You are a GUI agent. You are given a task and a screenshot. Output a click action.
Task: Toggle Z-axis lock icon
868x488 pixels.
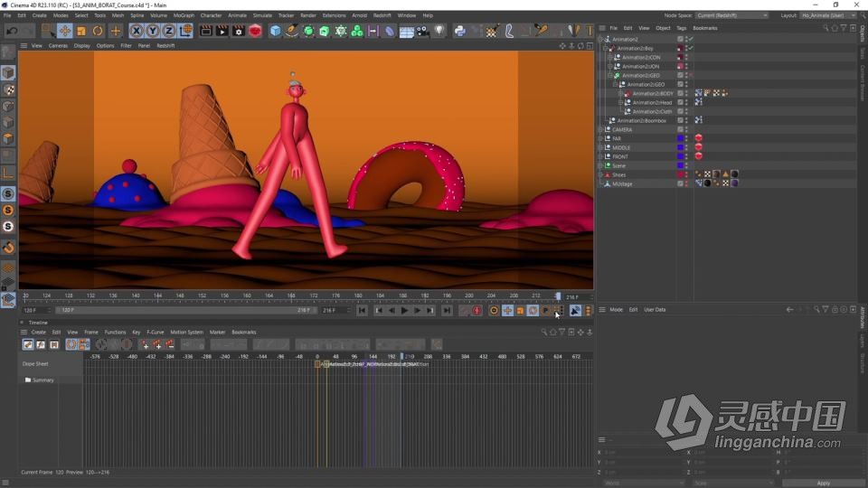click(x=169, y=31)
